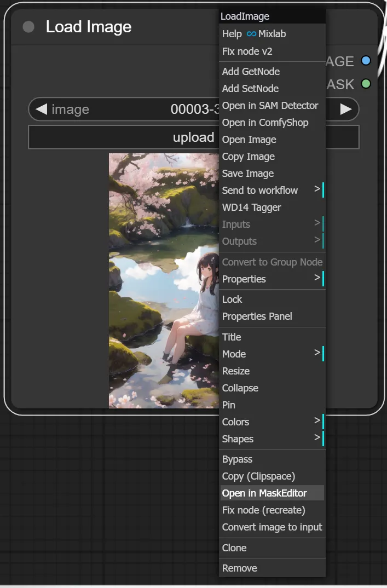Open Help Mixlab menu entry
The height and width of the screenshot is (588, 387).
click(x=272, y=34)
